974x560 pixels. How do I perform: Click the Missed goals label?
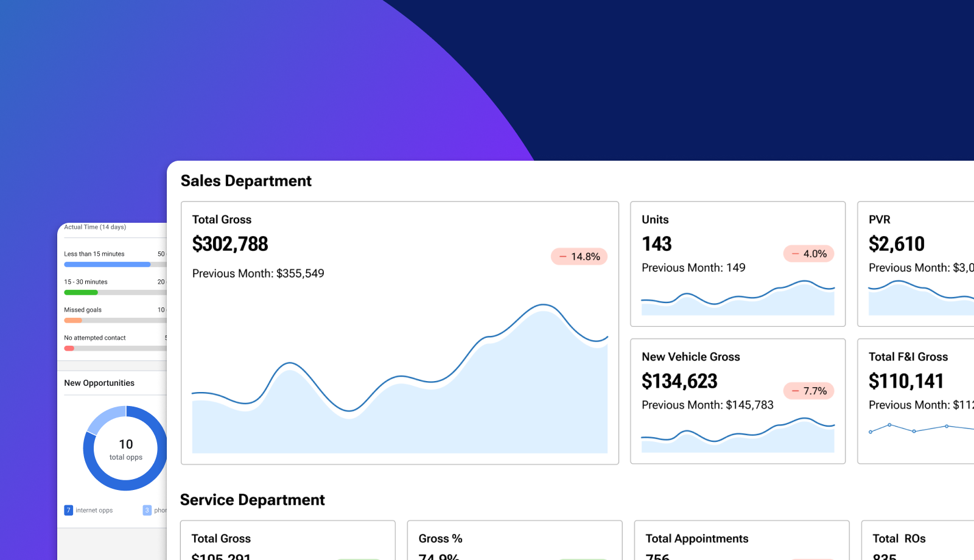click(83, 310)
